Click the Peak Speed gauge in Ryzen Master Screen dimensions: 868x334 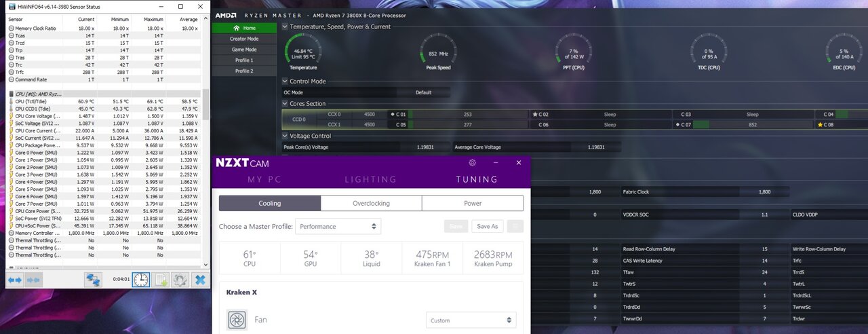[x=438, y=52]
